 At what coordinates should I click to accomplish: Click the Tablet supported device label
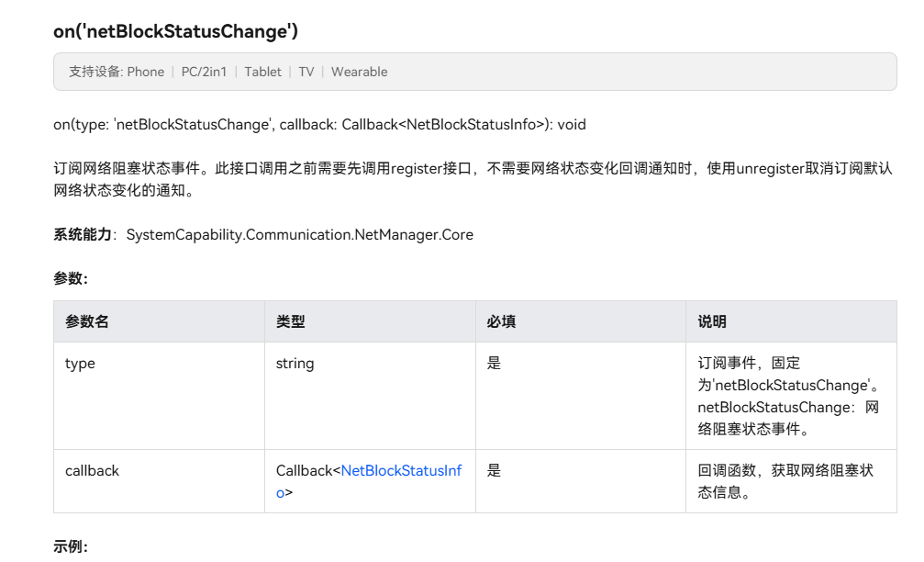(x=262, y=72)
